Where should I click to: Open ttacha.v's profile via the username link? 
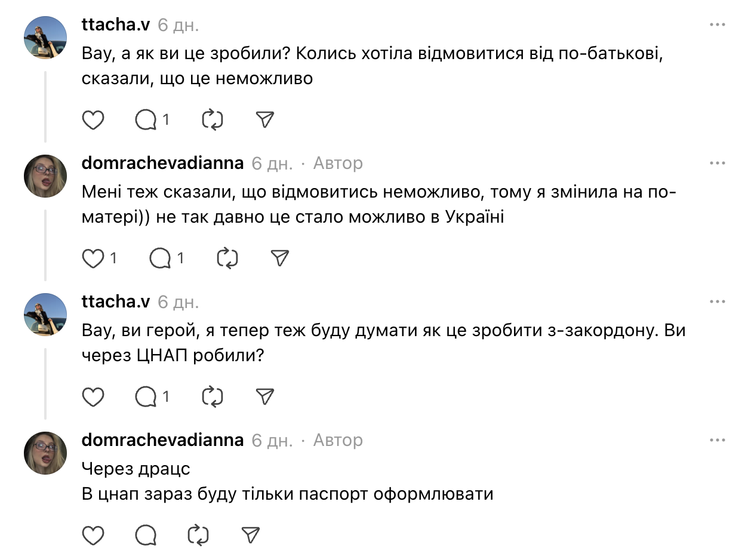point(115,24)
